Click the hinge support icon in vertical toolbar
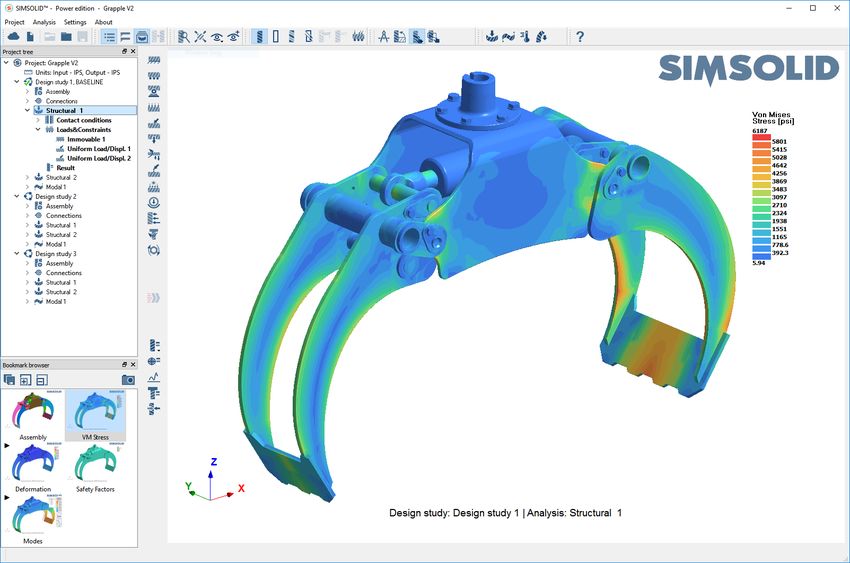Screen dimensions: 850x563 tap(154, 92)
